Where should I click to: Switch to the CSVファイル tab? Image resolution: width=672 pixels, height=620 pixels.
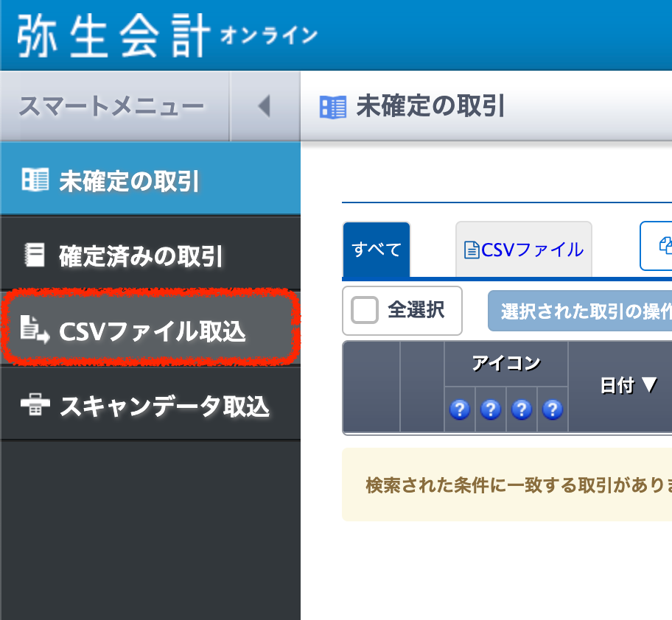(524, 250)
